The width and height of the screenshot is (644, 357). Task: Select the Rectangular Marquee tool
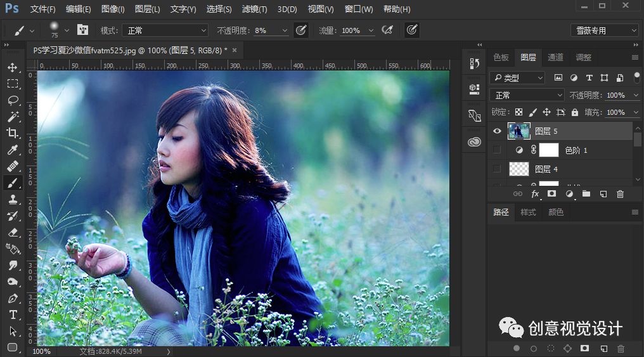[12, 84]
